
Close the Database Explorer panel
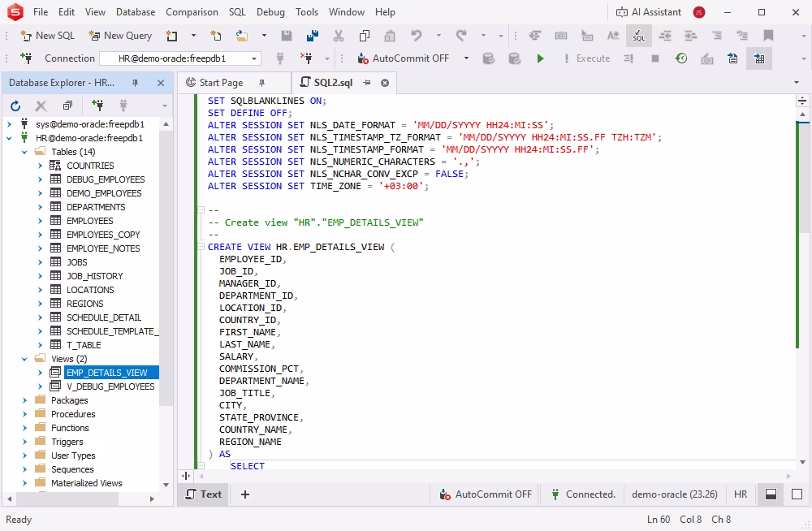pos(161,83)
